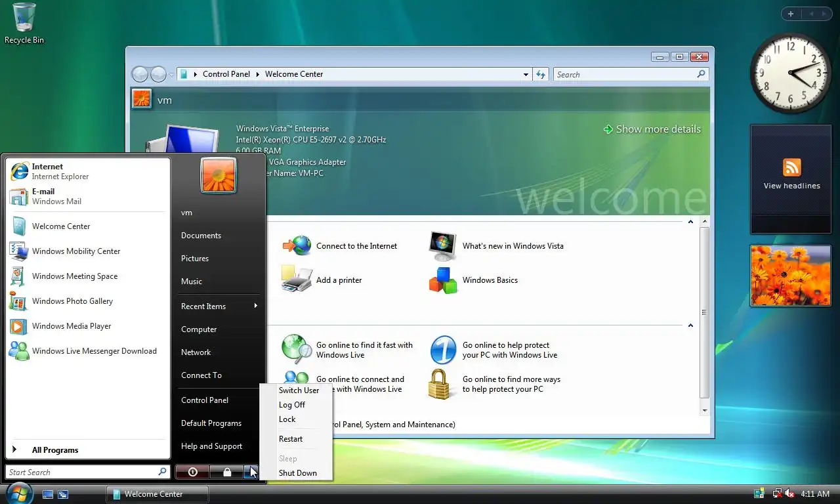Open Recycle Bin on desktop
Viewport: 840px width, 504px height.
24,24
